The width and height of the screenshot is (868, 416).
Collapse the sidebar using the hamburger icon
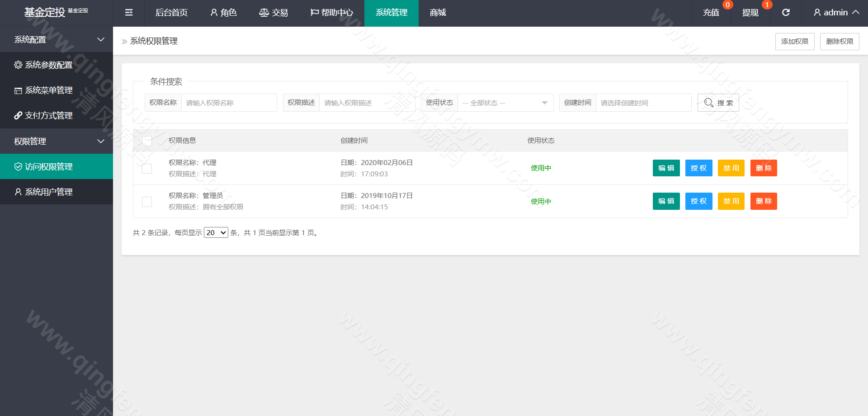pyautogui.click(x=128, y=13)
